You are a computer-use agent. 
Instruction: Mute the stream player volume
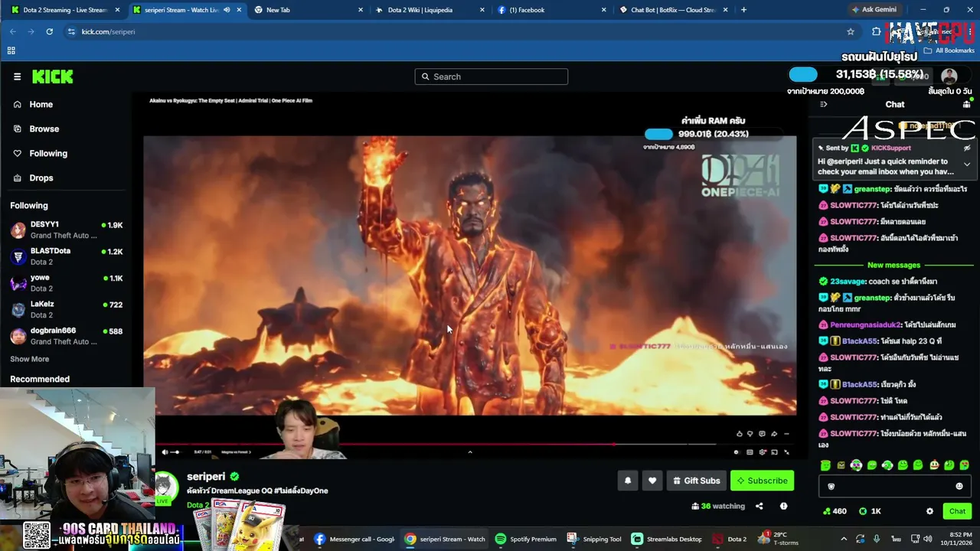click(165, 452)
